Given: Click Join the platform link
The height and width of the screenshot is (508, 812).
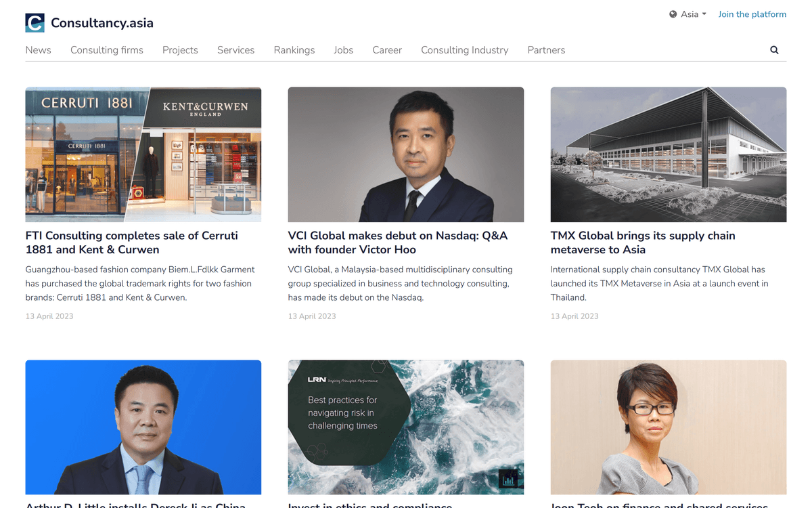Looking at the screenshot, I should (752, 14).
